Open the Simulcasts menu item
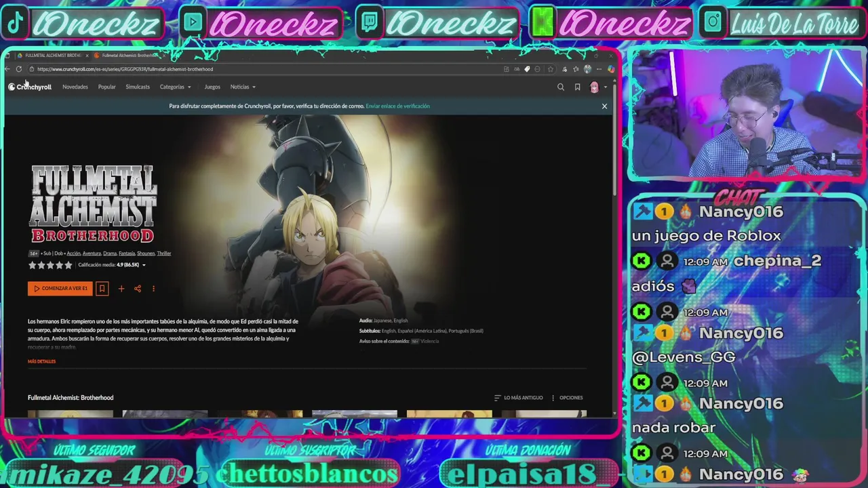 coord(138,87)
